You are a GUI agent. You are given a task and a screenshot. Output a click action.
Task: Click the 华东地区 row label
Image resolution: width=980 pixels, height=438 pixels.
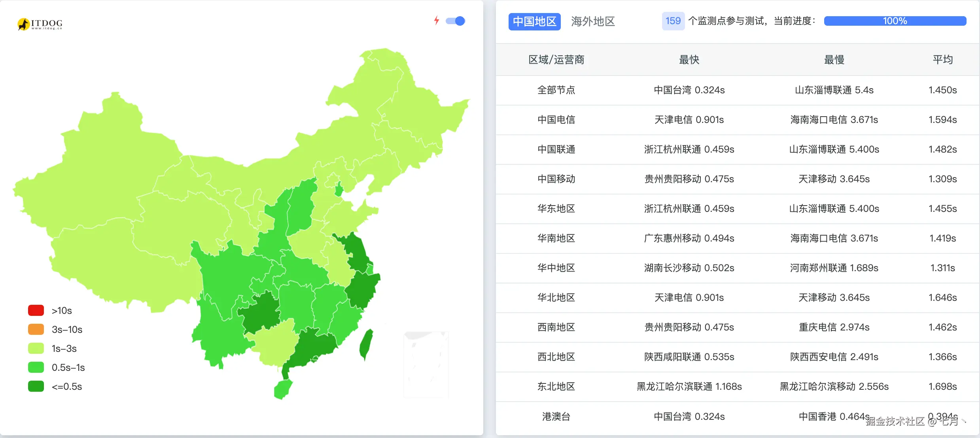click(x=556, y=209)
